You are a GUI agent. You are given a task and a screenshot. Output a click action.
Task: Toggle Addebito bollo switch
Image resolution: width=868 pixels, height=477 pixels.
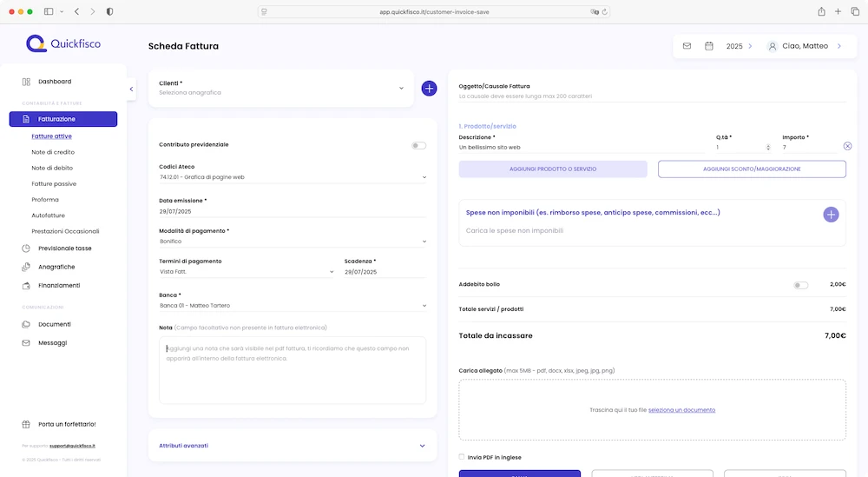coord(800,285)
